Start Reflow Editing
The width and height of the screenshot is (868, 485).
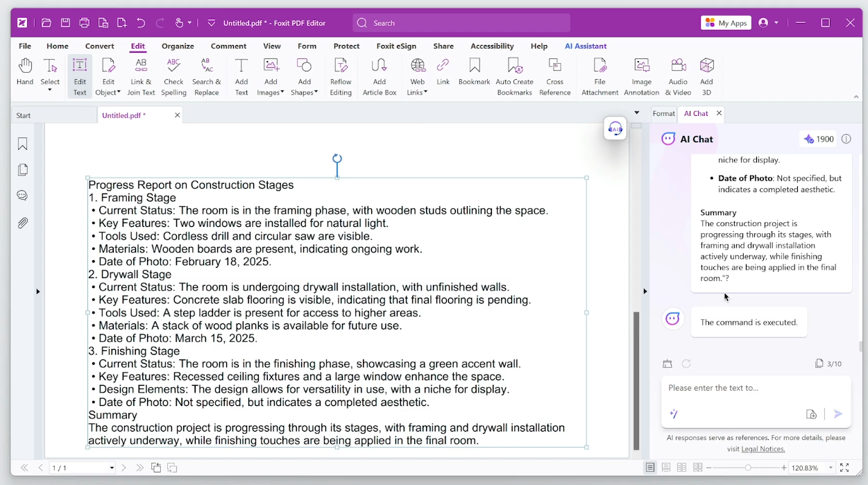pos(341,76)
